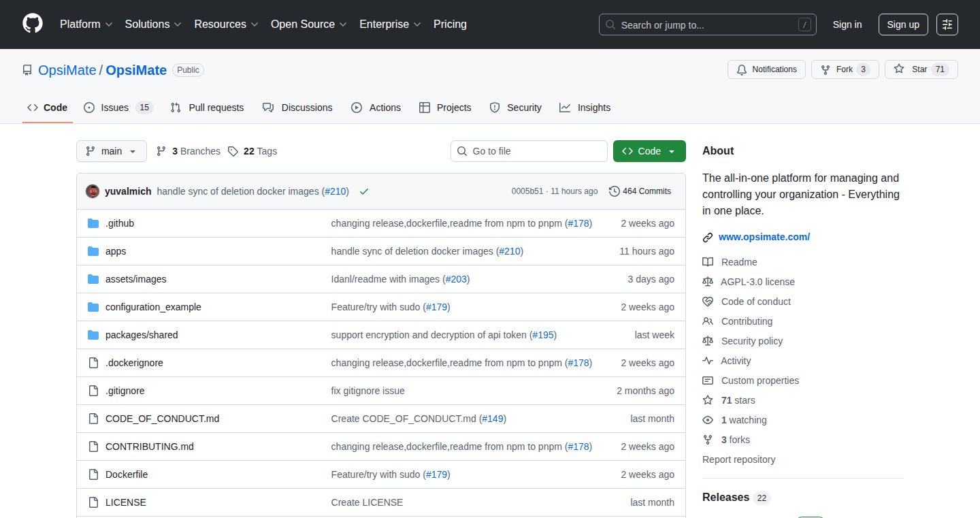Click the LICENSE file icon
Viewport: 980px width, 518px height.
point(93,502)
